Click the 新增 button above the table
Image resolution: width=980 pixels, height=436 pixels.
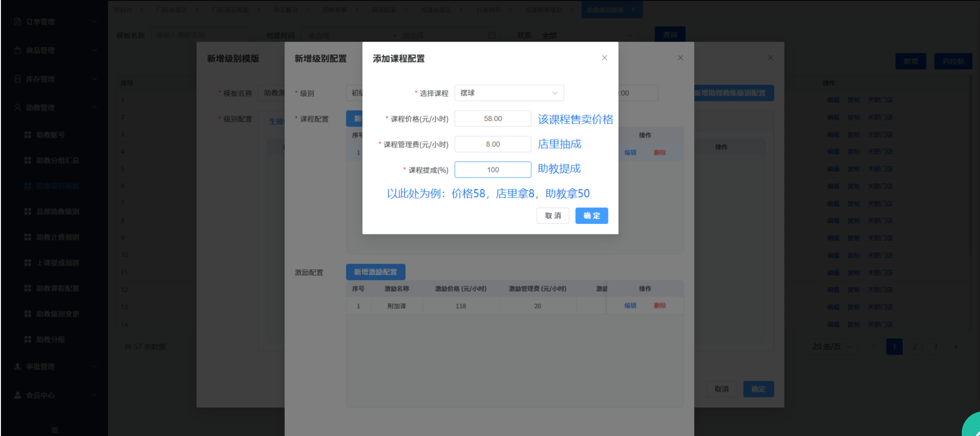(x=910, y=61)
